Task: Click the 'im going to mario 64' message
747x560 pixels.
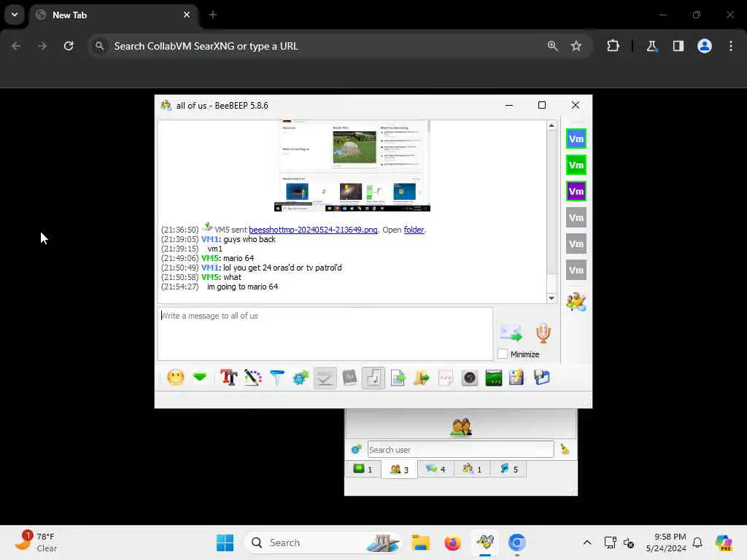Action: point(242,287)
